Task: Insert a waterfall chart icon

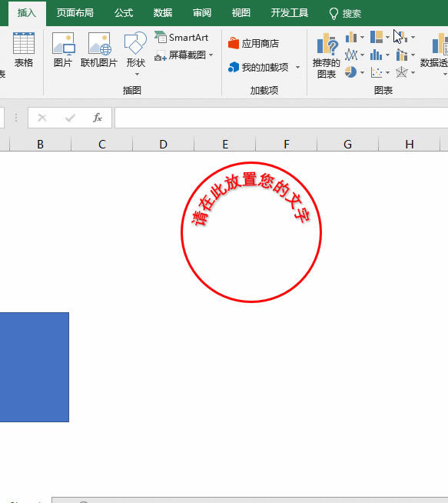Action: 402,37
